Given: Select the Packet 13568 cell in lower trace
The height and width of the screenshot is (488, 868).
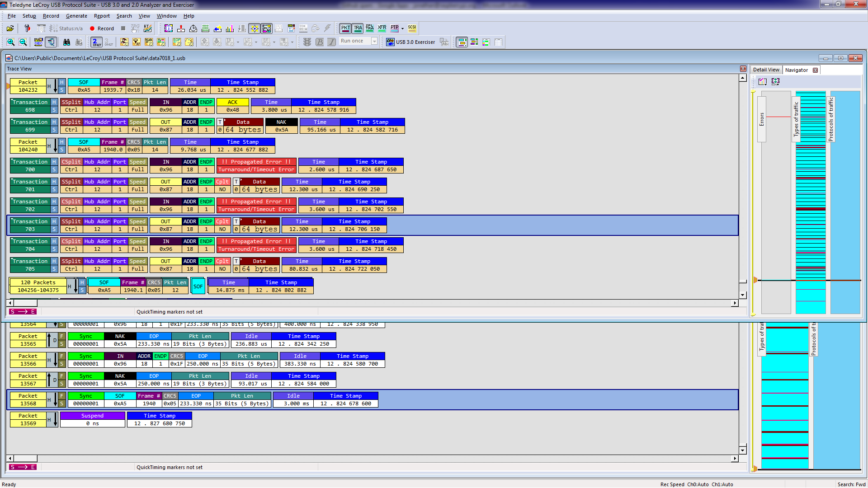Looking at the screenshot, I should pyautogui.click(x=28, y=399).
